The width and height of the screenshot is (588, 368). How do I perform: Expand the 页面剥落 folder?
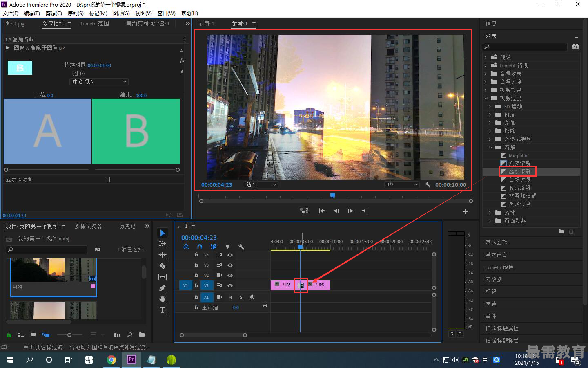click(x=490, y=221)
